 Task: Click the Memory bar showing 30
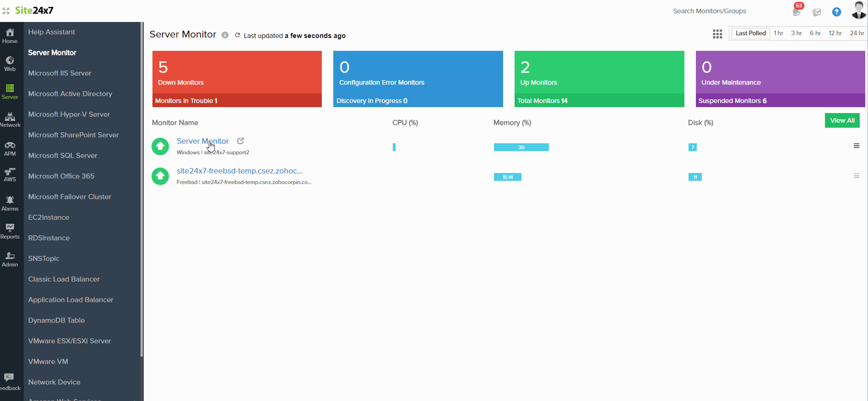521,147
